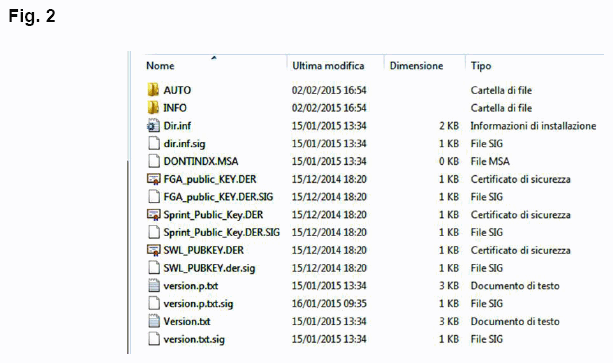Click the Dir.inf file icon
The width and height of the screenshot is (613, 363).
pos(153,125)
